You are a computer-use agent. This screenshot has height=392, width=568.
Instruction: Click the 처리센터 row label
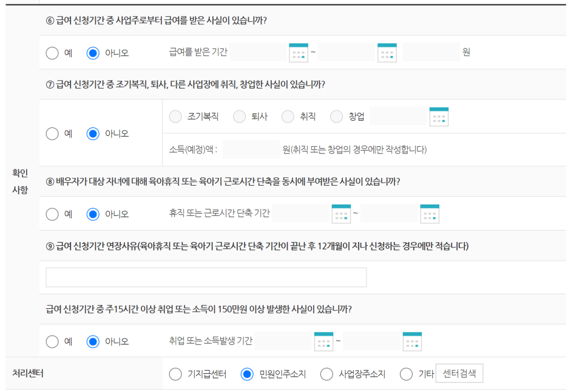point(28,373)
